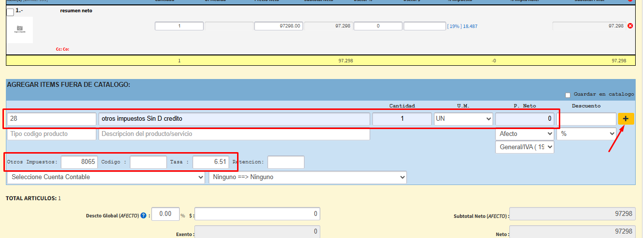Open the discount type % dropdown

(x=586, y=133)
